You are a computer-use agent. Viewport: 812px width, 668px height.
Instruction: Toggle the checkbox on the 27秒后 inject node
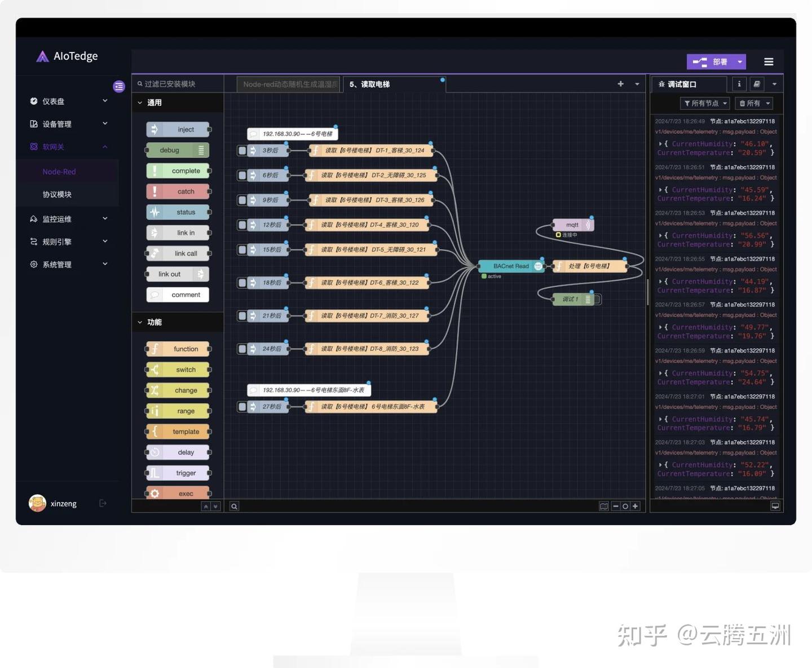point(242,406)
